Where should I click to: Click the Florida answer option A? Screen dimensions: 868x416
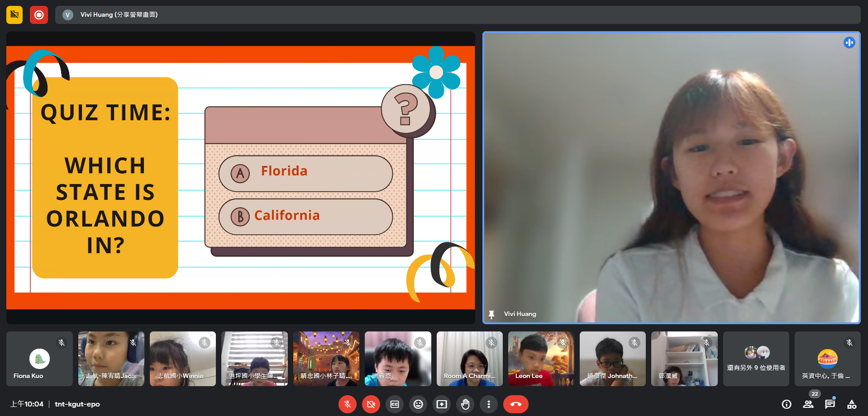(x=305, y=173)
